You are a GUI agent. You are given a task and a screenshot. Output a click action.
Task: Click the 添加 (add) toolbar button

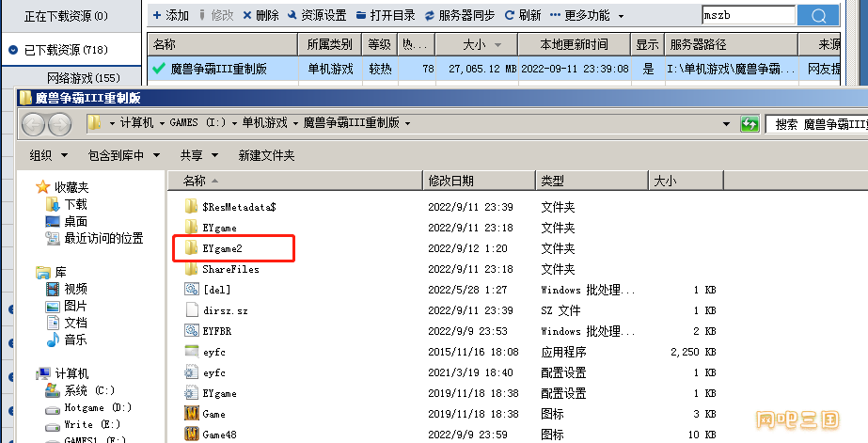(170, 15)
